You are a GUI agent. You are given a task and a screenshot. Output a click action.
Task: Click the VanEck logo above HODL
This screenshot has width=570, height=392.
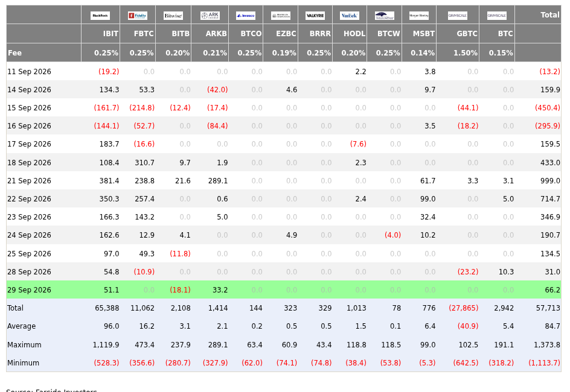[x=350, y=16]
